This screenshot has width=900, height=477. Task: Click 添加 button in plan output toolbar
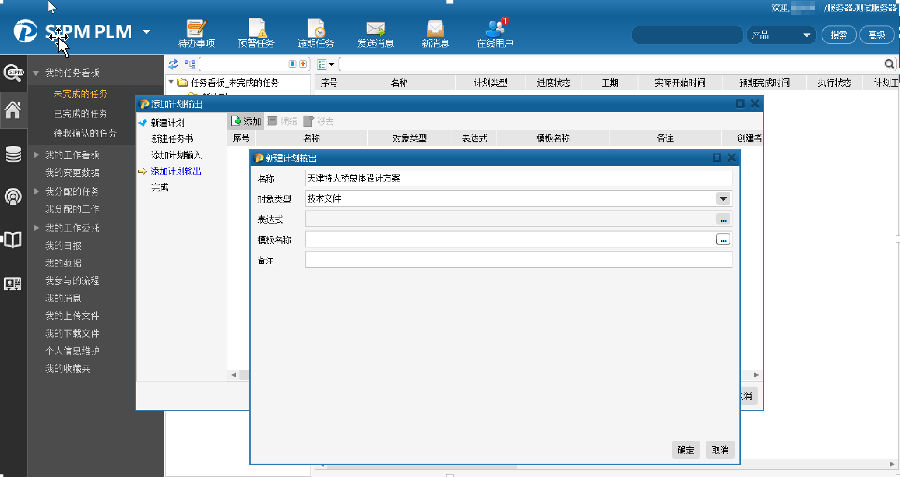tap(246, 121)
